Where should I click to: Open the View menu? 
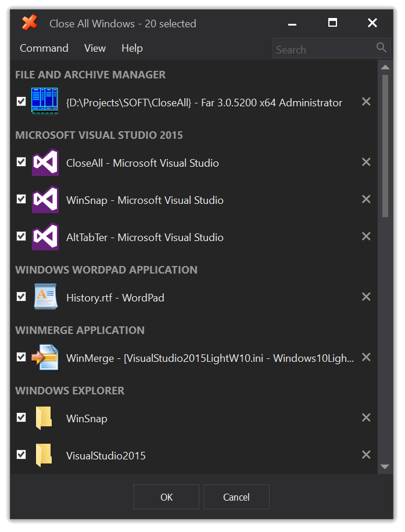95,48
